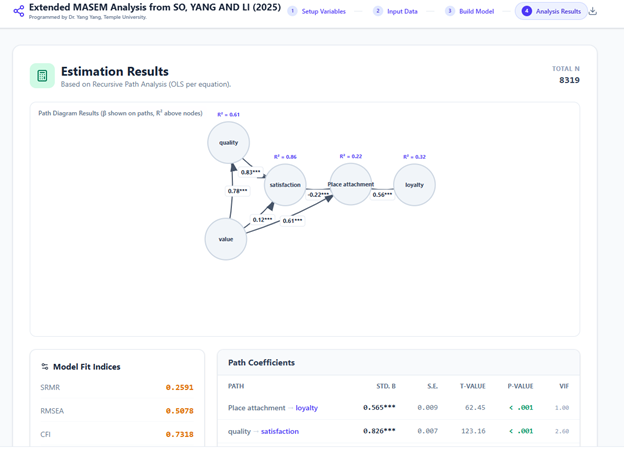Select the Analysis Results step

[558, 11]
